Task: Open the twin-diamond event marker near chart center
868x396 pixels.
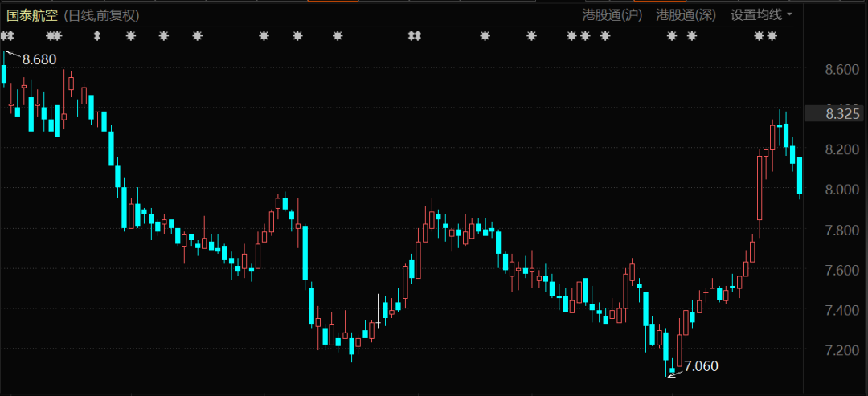Action: pos(415,36)
